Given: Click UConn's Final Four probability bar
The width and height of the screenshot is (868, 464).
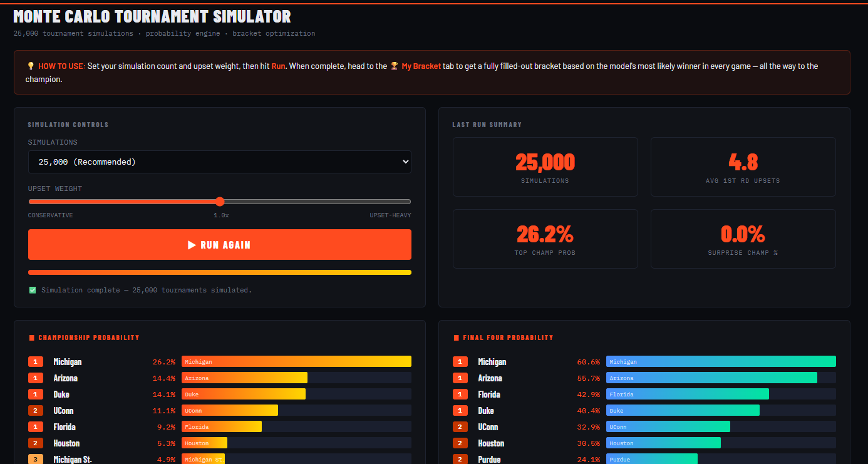Looking at the screenshot, I should pyautogui.click(x=668, y=427).
